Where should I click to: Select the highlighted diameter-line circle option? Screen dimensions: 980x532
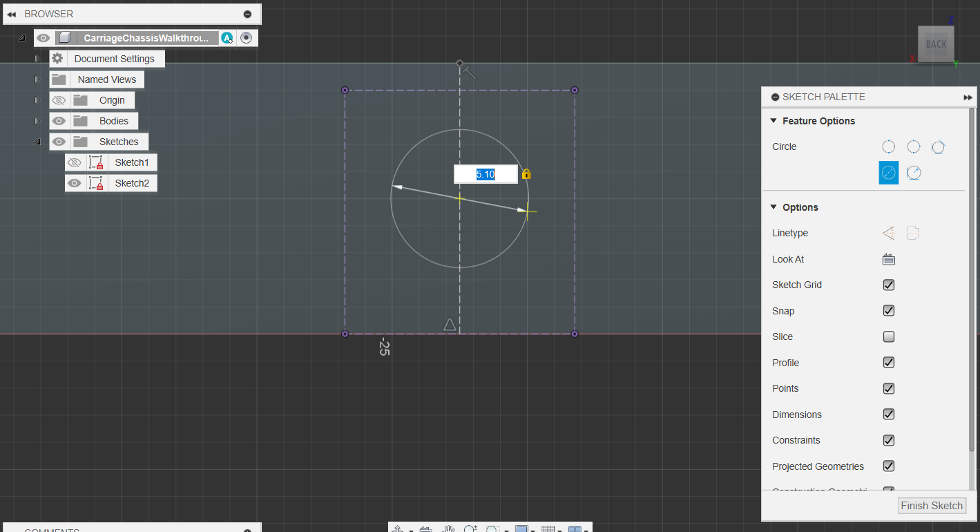889,173
